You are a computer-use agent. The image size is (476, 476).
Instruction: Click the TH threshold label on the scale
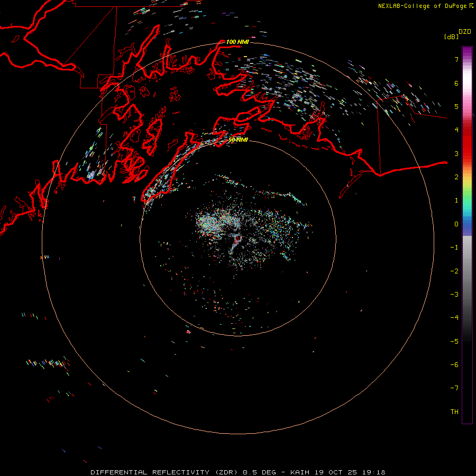(454, 412)
